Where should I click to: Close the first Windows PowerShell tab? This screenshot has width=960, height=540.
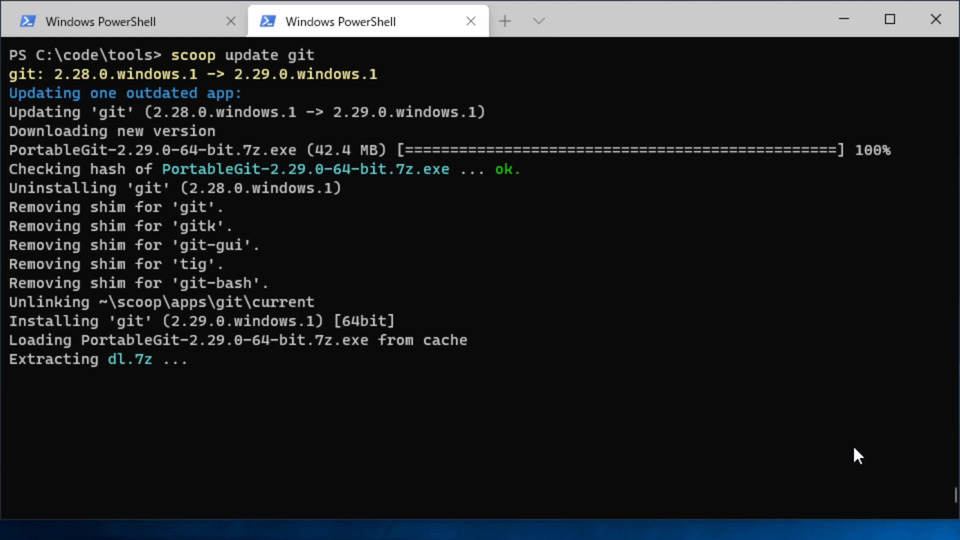point(231,21)
